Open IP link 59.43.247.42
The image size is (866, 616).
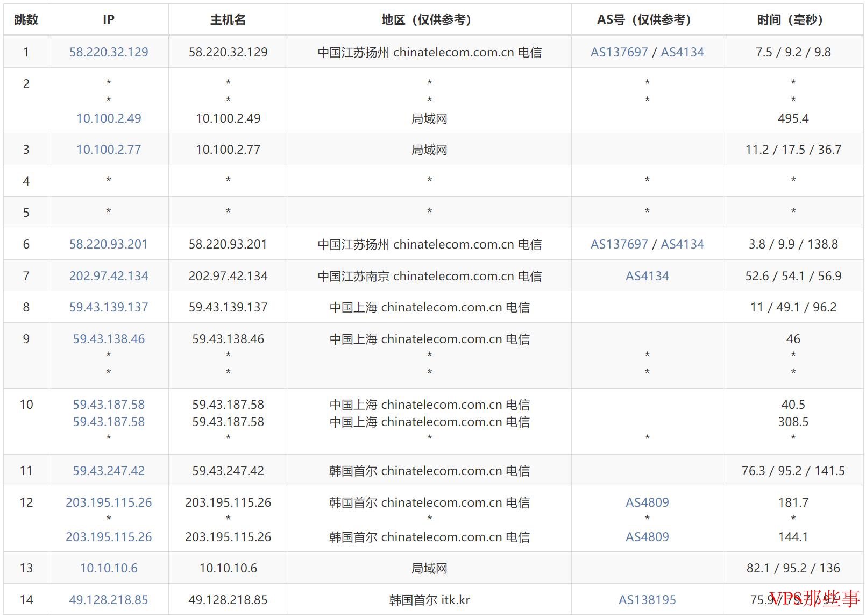click(109, 471)
